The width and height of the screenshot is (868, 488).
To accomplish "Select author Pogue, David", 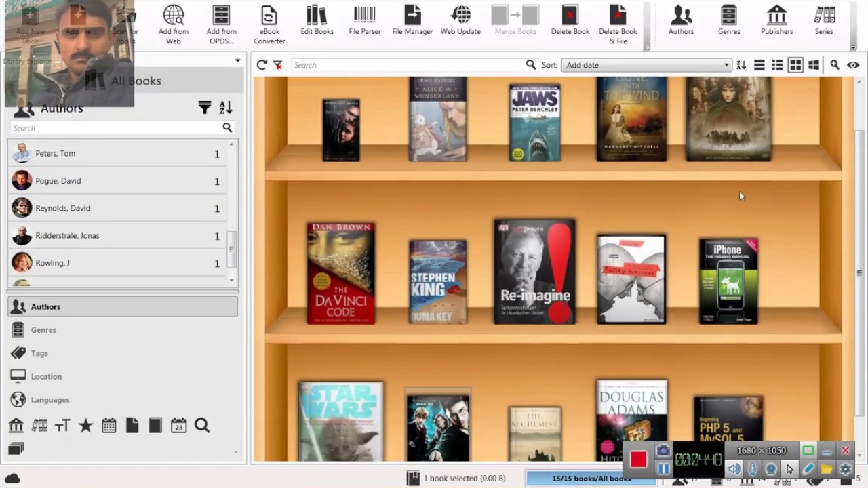I will tap(117, 181).
